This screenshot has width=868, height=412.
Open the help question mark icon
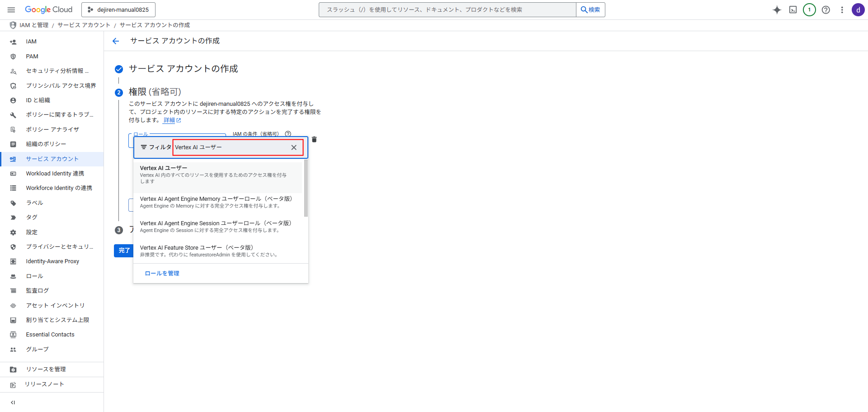coord(826,10)
